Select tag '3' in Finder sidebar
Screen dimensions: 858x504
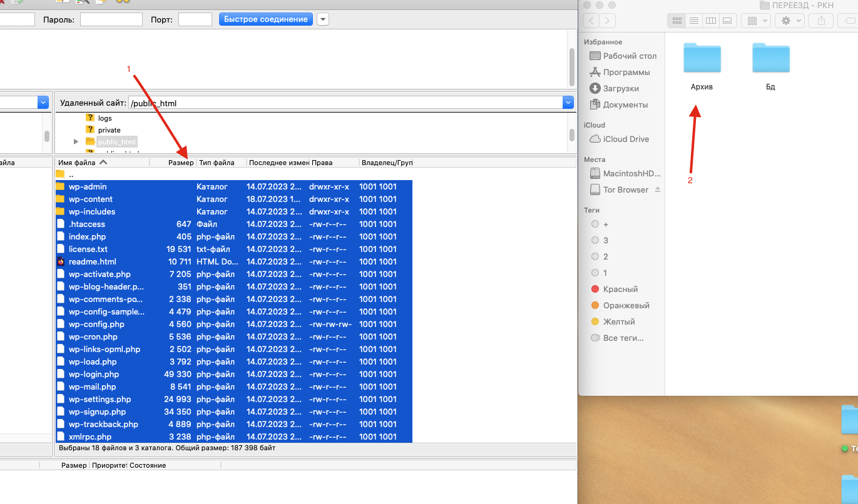[600, 240]
